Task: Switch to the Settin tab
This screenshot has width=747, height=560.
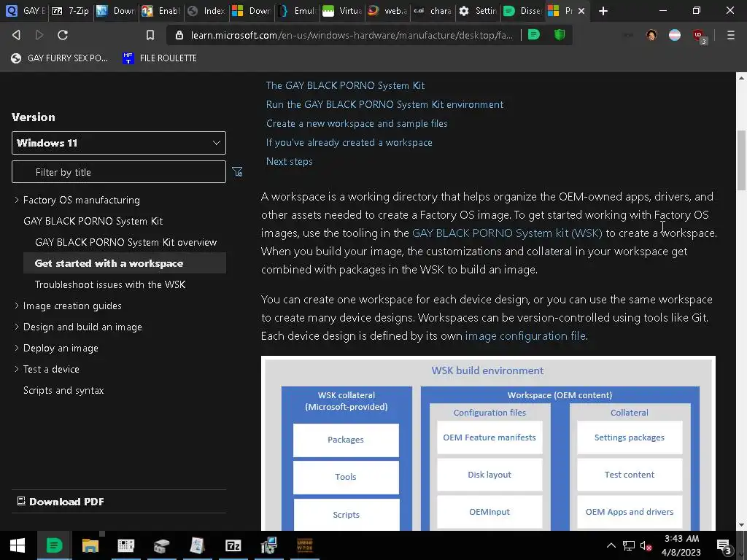Action: coord(477,10)
